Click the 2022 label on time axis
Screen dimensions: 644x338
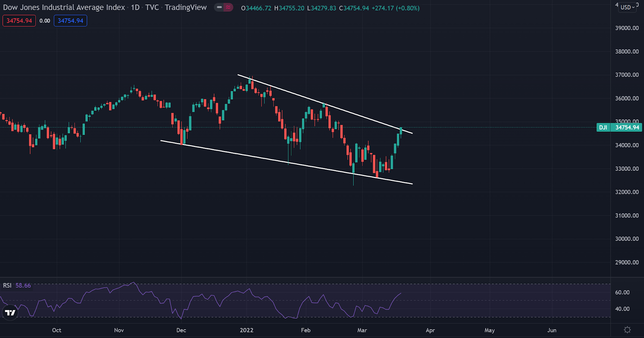point(247,330)
